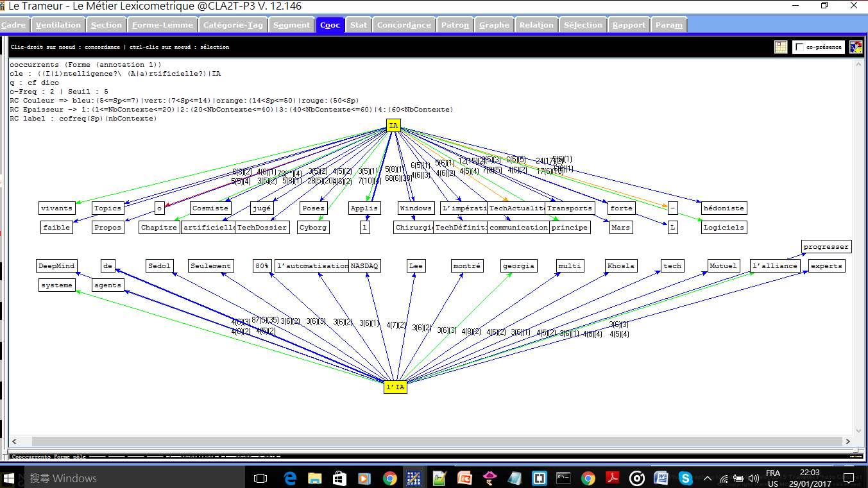Screen dimensions: 868x488
Task: Switch to the Relation tab
Action: [x=536, y=25]
